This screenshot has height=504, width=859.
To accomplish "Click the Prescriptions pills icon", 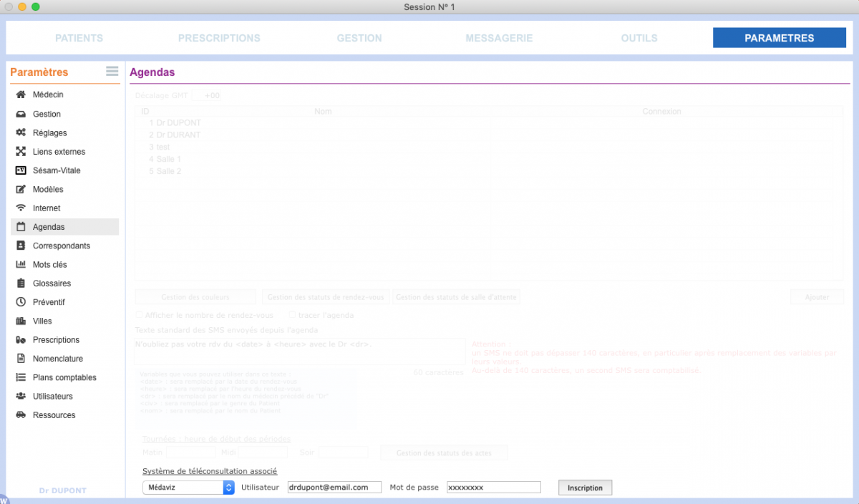I will point(21,339).
